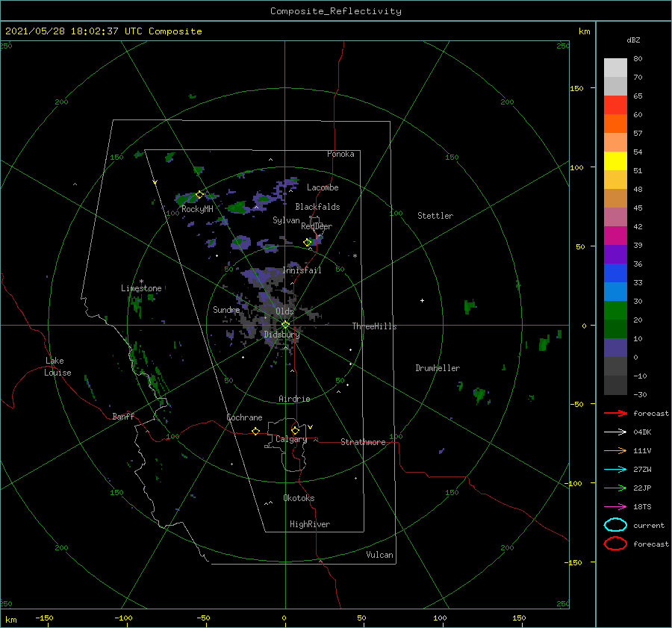672x628 pixels.
Task: Click the RockyMH label
Action: (197, 209)
